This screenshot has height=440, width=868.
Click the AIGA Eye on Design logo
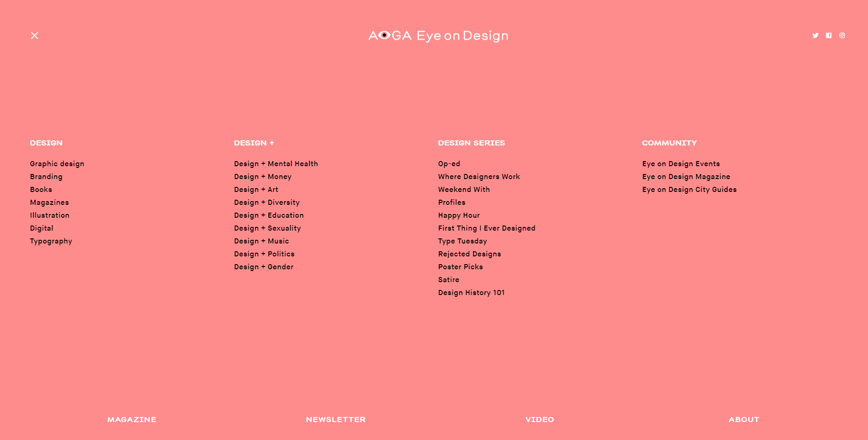pos(438,35)
